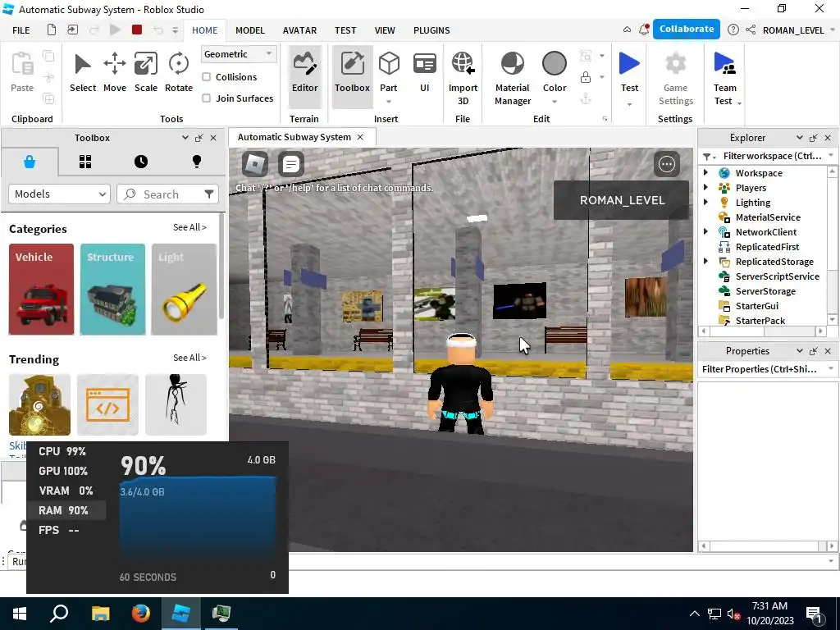The width and height of the screenshot is (840, 630).
Task: Click See All next to Trending
Action: point(189,358)
